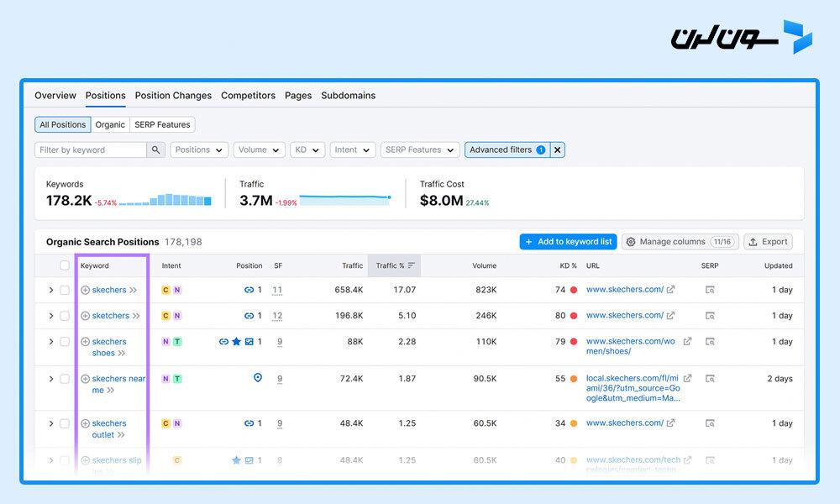Image resolution: width=840 pixels, height=504 pixels.
Task: Open the KD filter dropdown
Action: [307, 150]
